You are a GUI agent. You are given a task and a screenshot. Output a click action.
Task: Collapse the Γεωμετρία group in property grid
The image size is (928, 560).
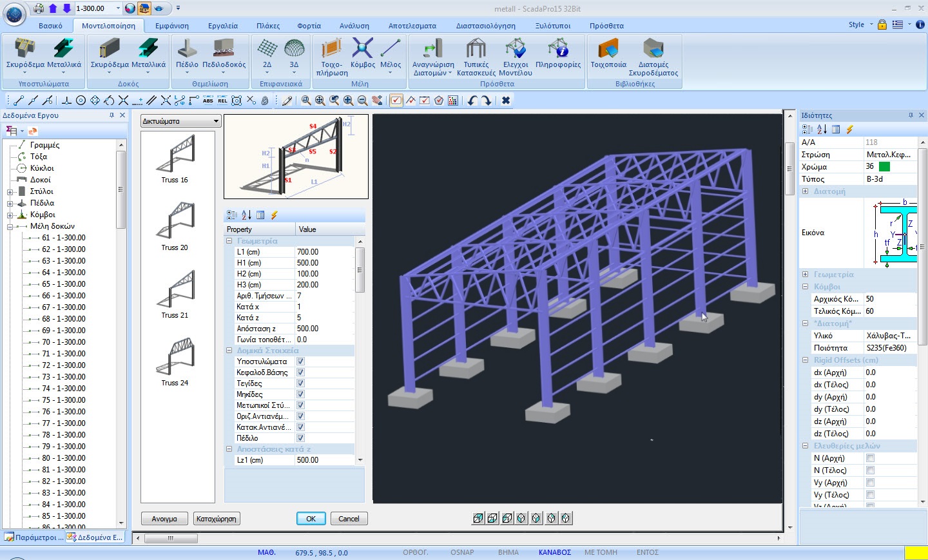coord(229,241)
